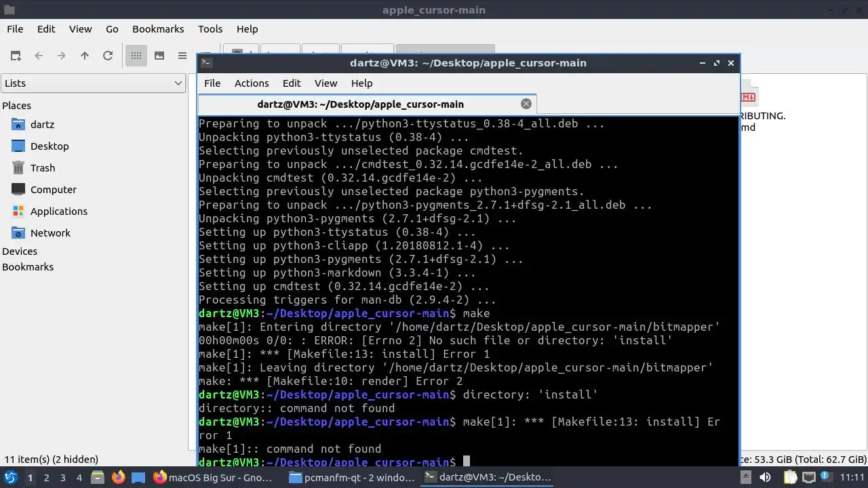Switch to virtual desktop 4
Image resolution: width=868 pixels, height=488 pixels.
pyautogui.click(x=79, y=478)
